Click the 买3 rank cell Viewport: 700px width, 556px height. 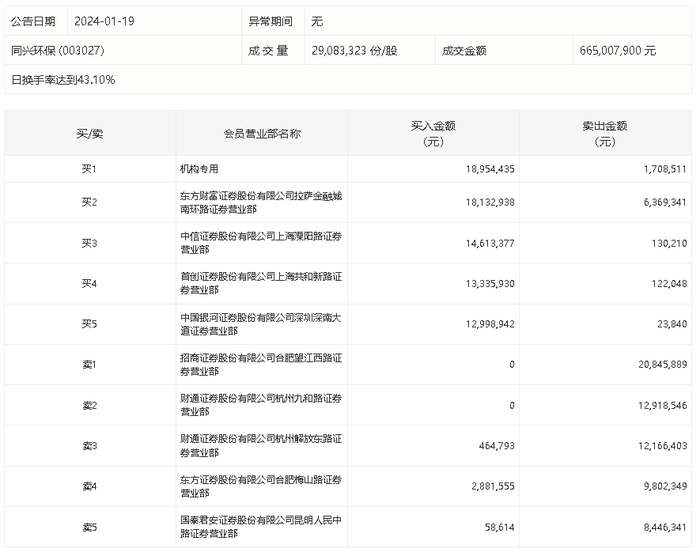click(89, 243)
